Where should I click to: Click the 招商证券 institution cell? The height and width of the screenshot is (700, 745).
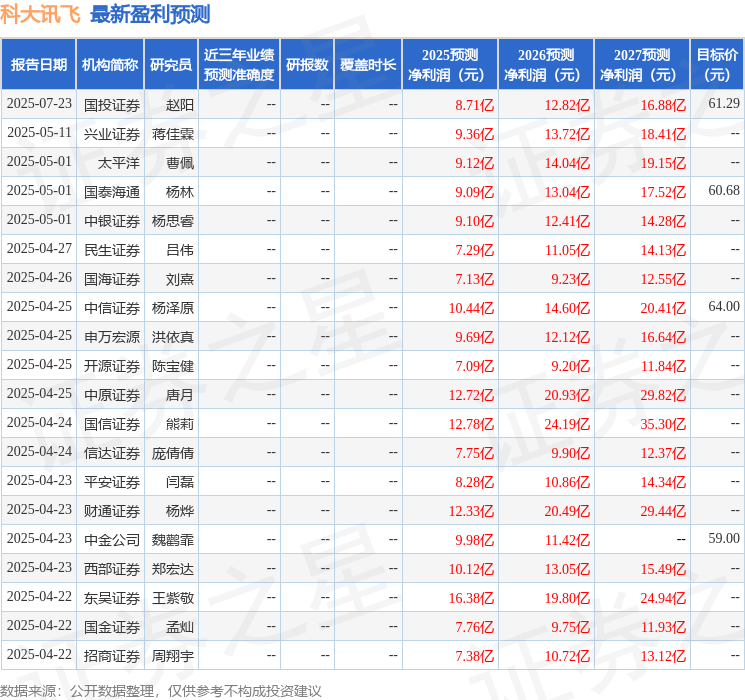[x=112, y=656]
